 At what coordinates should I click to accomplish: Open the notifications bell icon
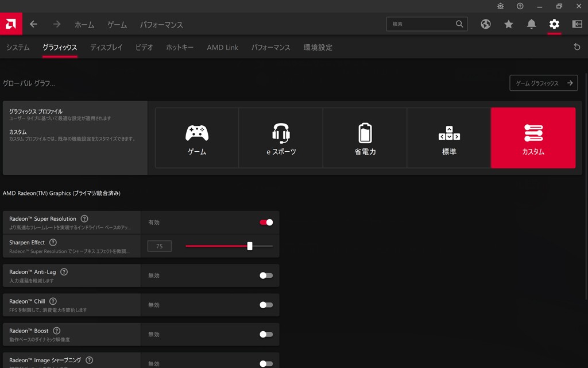(x=532, y=24)
